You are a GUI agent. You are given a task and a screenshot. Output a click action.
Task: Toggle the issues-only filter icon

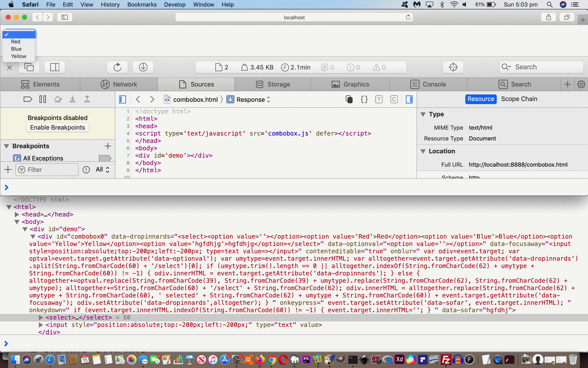point(86,170)
